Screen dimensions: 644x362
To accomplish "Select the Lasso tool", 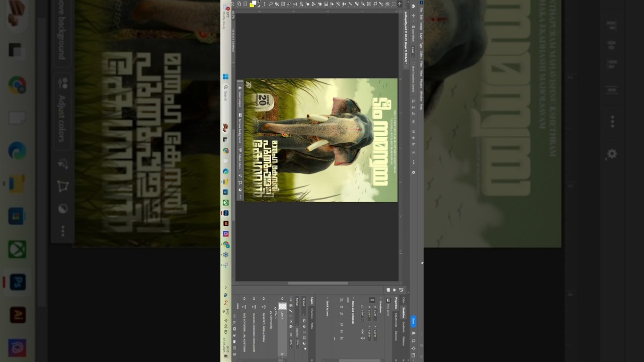I will [x=387, y=4].
